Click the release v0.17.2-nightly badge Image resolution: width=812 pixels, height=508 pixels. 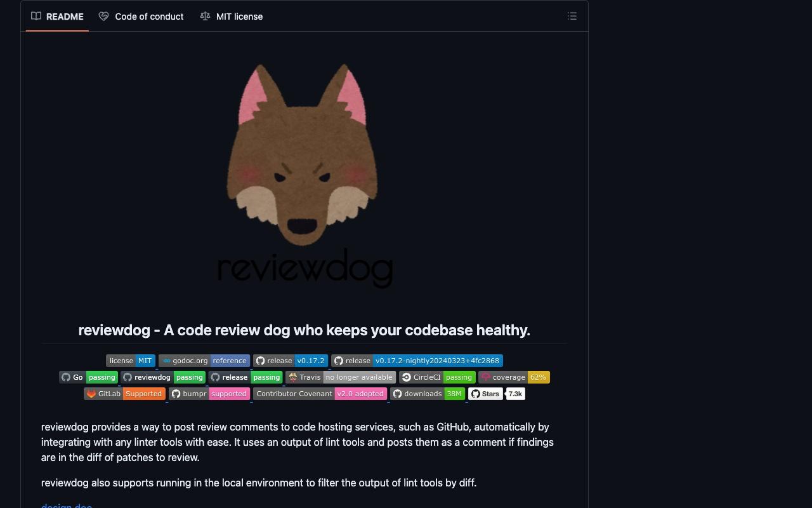click(x=417, y=361)
